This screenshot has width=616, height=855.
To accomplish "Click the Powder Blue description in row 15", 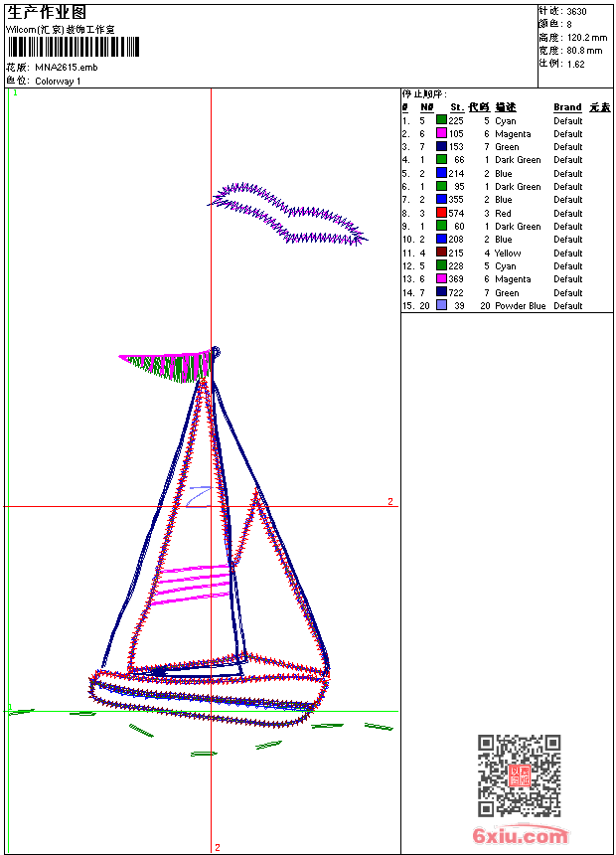I will (520, 306).
